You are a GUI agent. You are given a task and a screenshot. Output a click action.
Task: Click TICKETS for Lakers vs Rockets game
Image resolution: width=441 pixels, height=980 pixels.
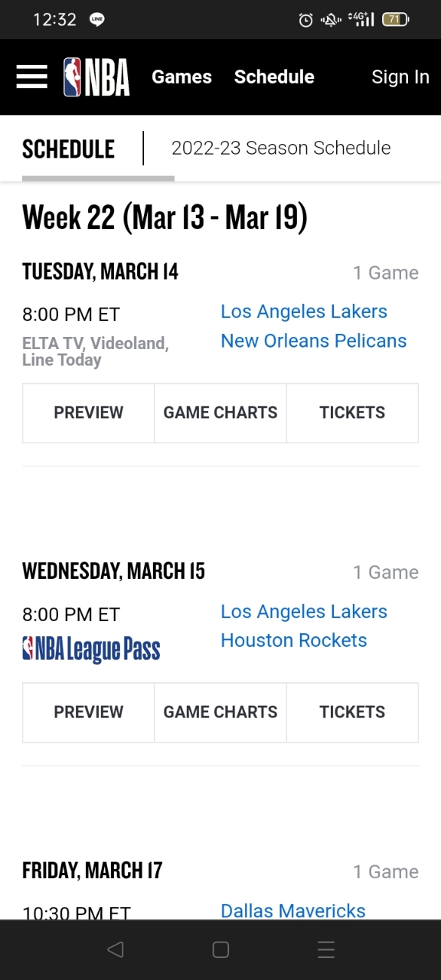point(352,712)
